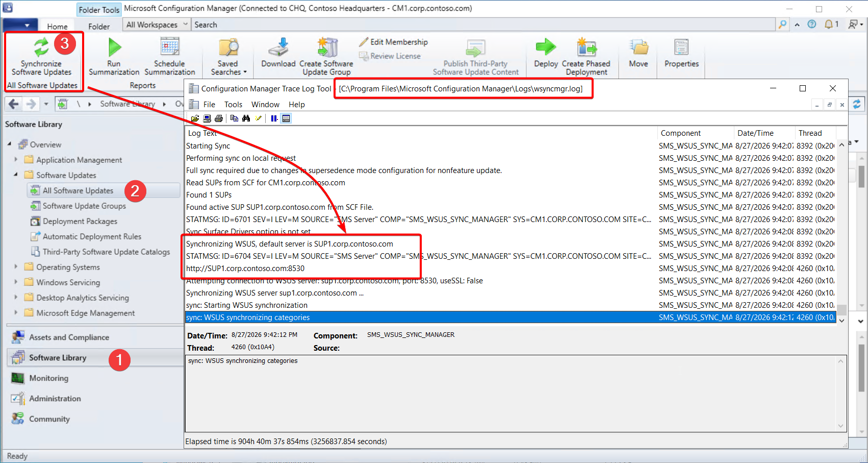868x463 pixels.
Task: Click the magnifier search button
Action: (782, 25)
